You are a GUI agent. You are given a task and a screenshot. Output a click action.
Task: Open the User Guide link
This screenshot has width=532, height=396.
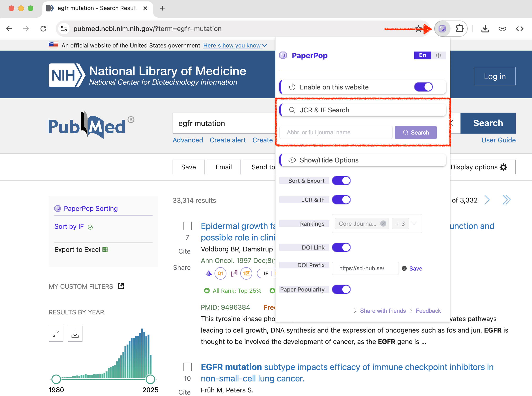tap(498, 140)
